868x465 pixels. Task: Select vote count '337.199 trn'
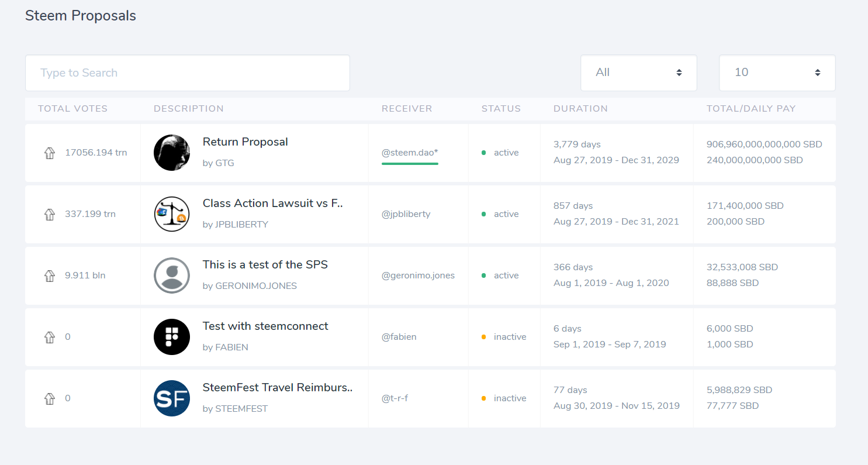[91, 214]
